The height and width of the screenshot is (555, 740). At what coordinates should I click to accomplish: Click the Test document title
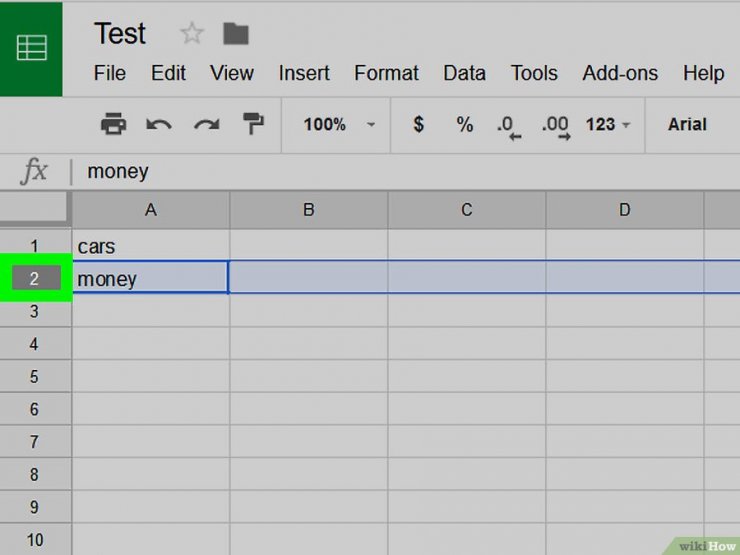pos(120,34)
